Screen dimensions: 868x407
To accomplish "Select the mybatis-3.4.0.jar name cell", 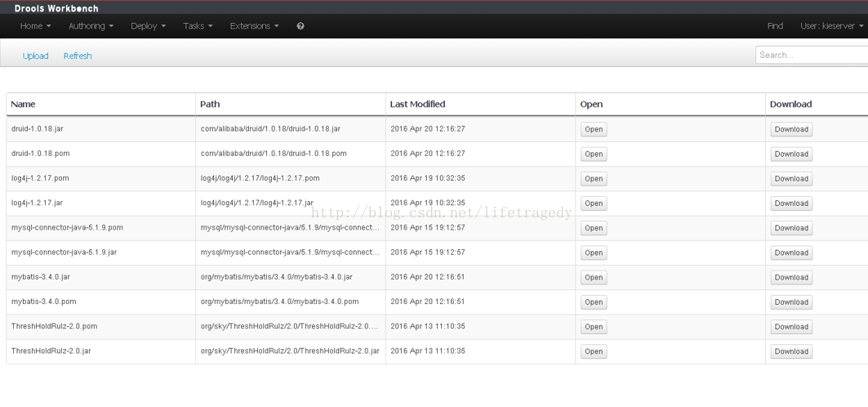I will point(100,277).
